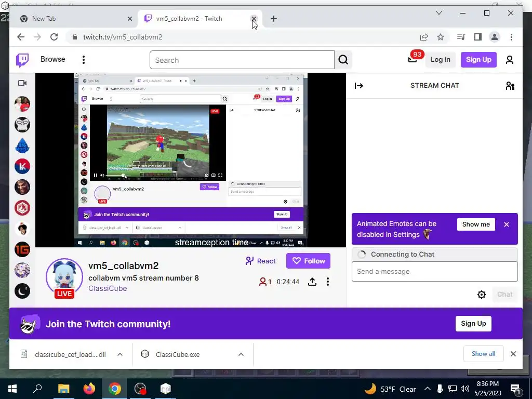This screenshot has height=399, width=532.
Task: Click the search magnifier button
Action: tap(343, 60)
